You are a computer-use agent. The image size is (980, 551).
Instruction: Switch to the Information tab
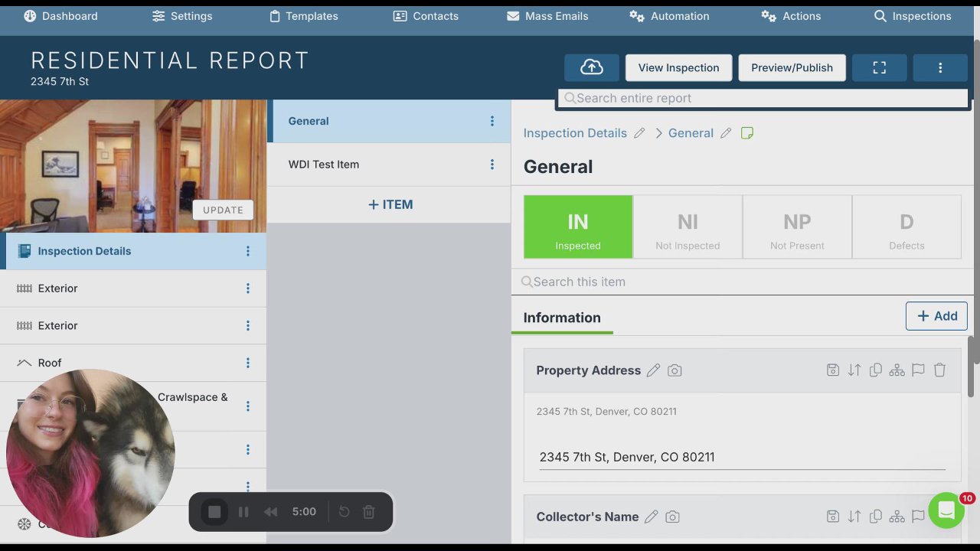point(562,318)
